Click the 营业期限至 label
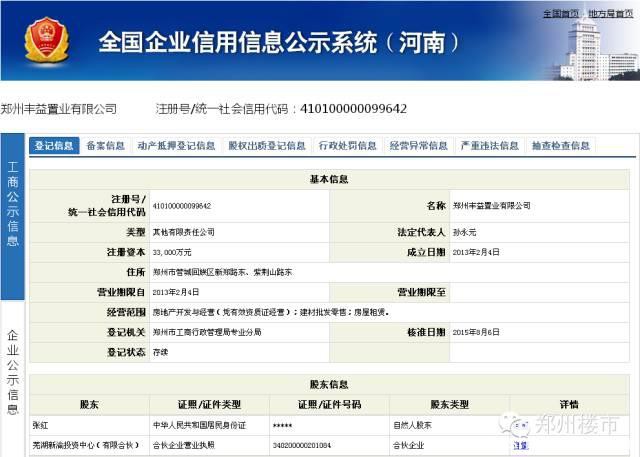The image size is (640, 457). click(x=421, y=292)
